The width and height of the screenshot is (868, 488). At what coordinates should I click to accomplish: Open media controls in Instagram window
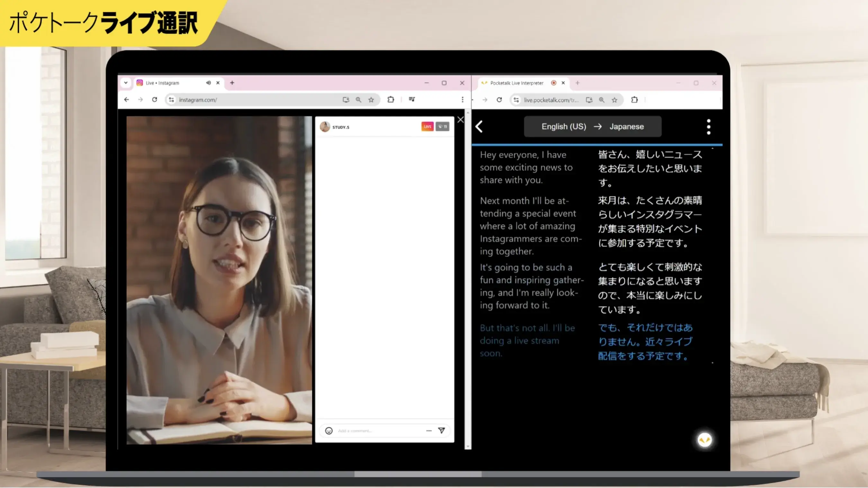click(412, 99)
